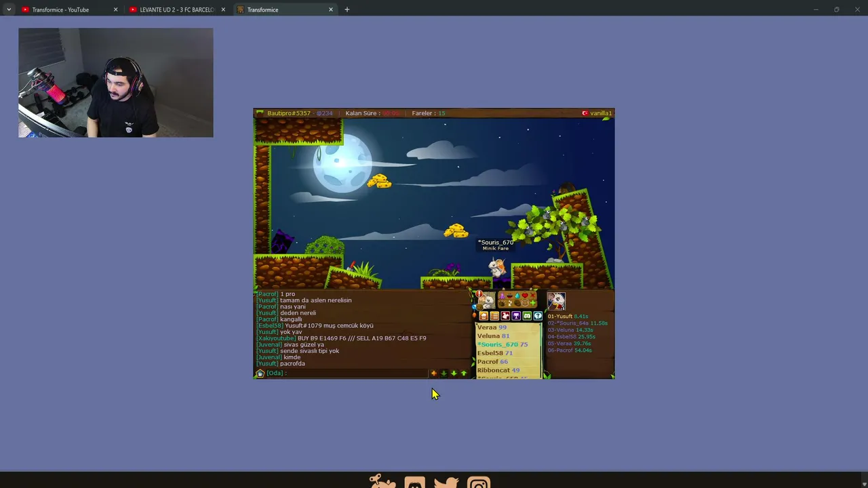The image size is (868, 488).
Task: Click the bright green down arrow in chat bar
Action: point(454,373)
